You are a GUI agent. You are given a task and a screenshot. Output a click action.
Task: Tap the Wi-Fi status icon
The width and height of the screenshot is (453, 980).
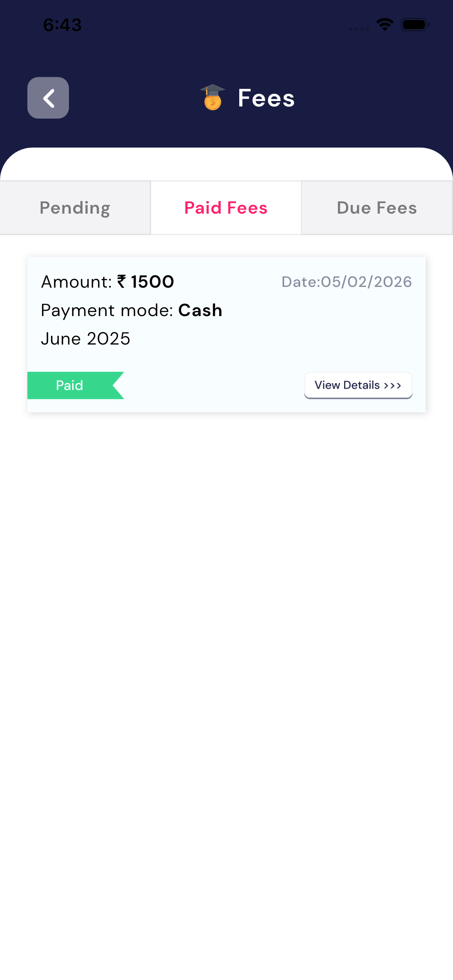coord(384,25)
